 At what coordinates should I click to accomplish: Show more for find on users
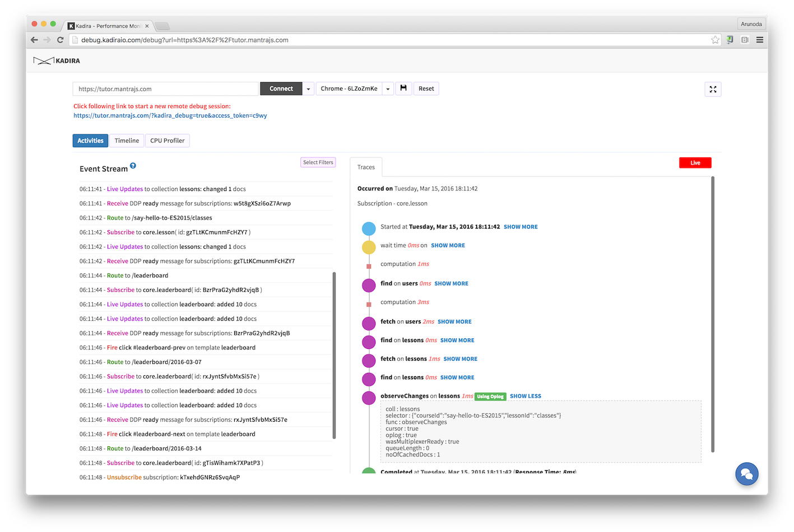coord(451,283)
